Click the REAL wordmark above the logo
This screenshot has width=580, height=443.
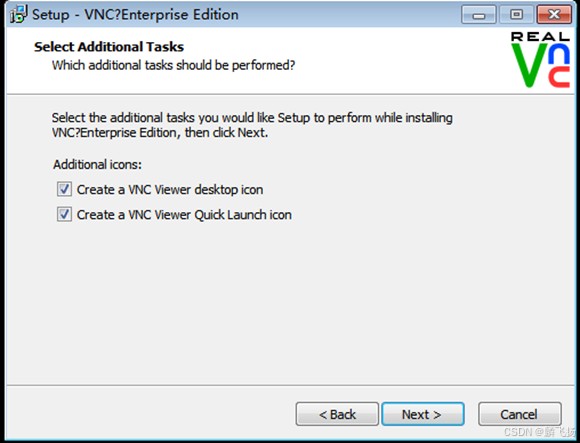click(x=540, y=36)
